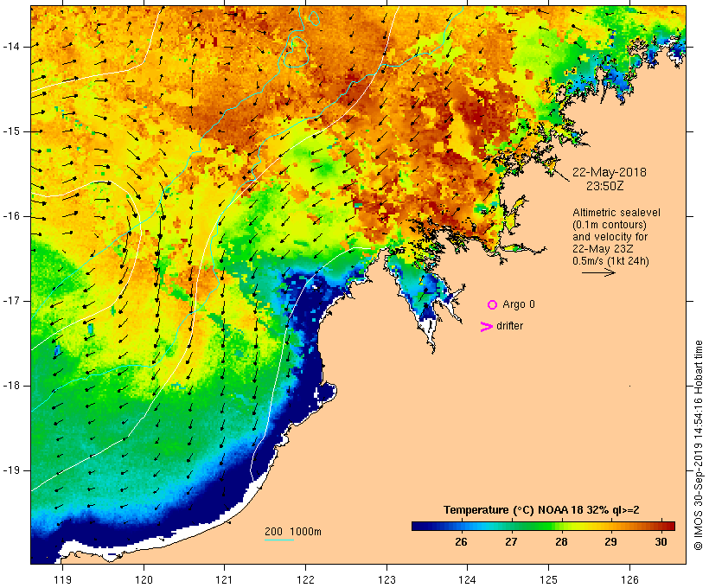Click the longitude axis label 119
This screenshot has width=709, height=588.
62,580
